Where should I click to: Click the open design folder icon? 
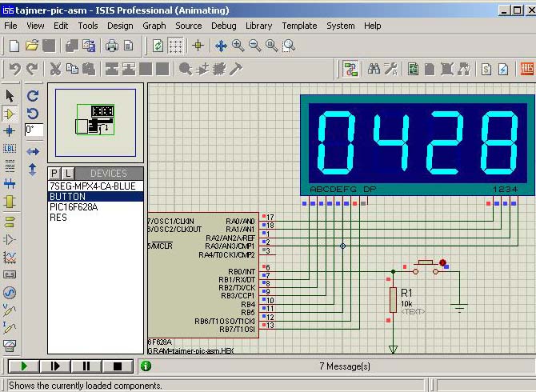[31, 46]
